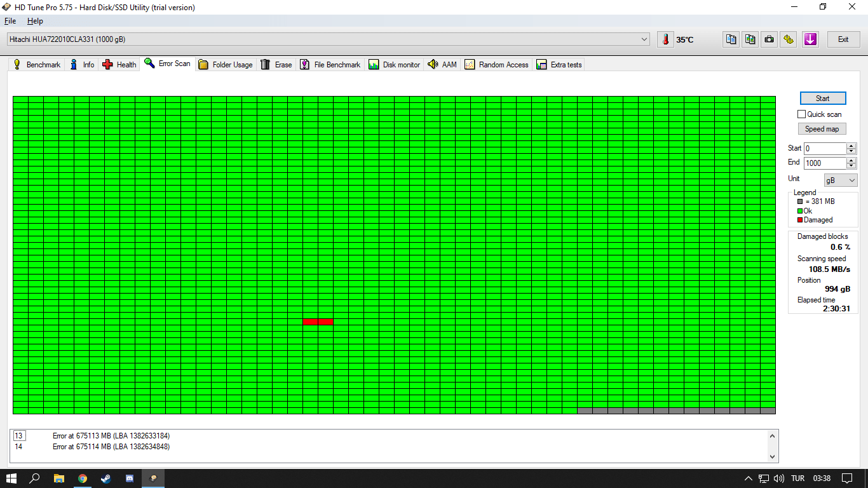Open the Unit gB dropdown

pos(841,180)
